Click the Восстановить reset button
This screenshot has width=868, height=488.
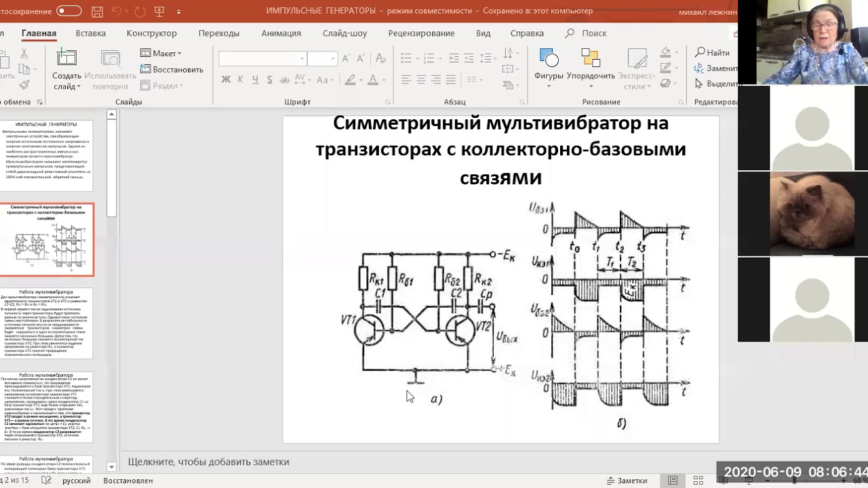click(172, 69)
